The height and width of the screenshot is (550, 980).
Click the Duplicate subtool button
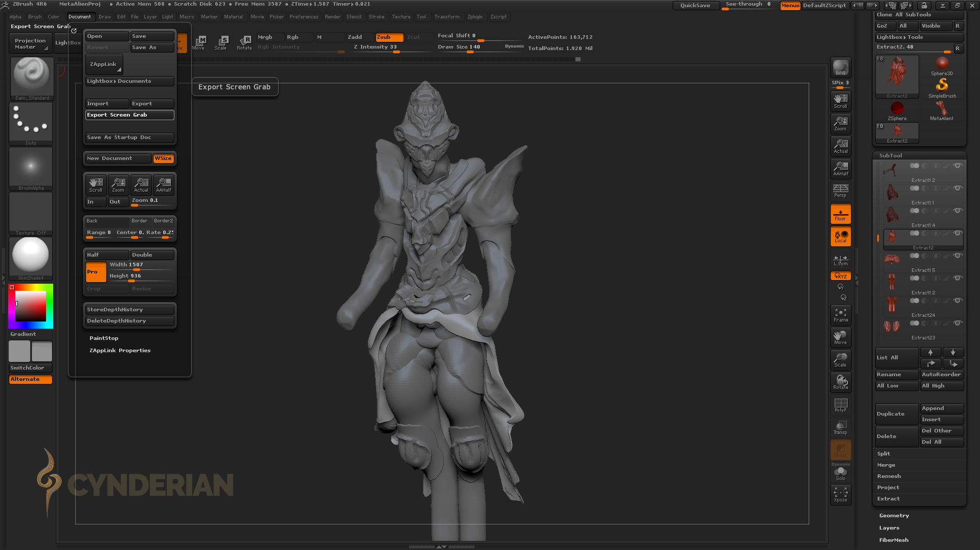point(897,414)
